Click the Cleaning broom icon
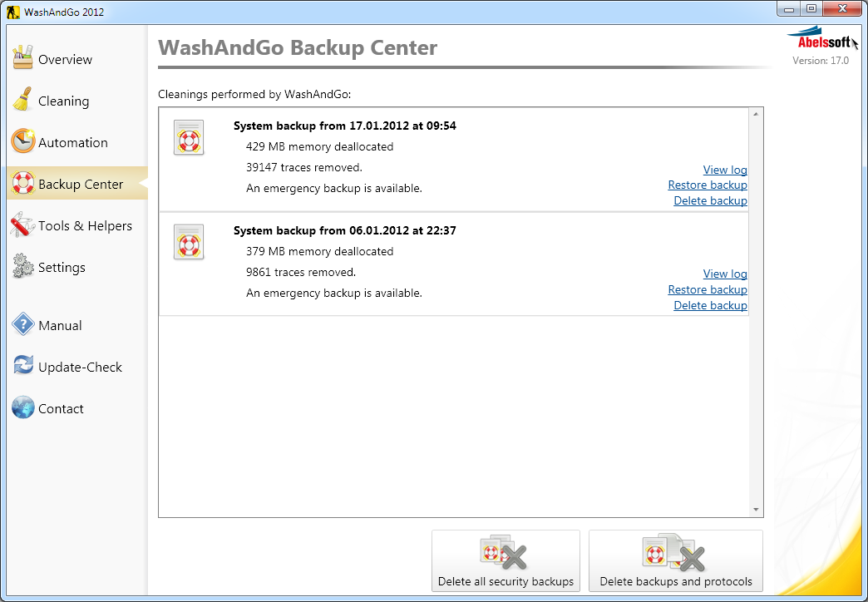 click(x=22, y=100)
